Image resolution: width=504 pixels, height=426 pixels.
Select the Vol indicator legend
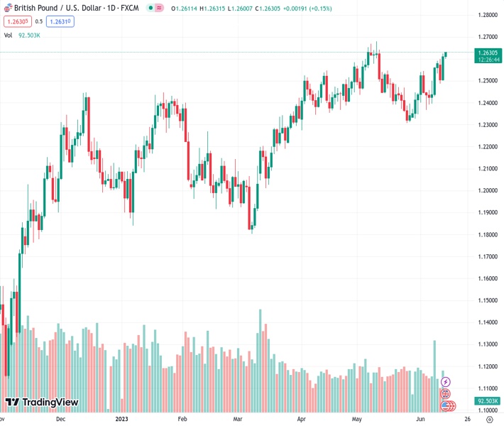[8, 35]
